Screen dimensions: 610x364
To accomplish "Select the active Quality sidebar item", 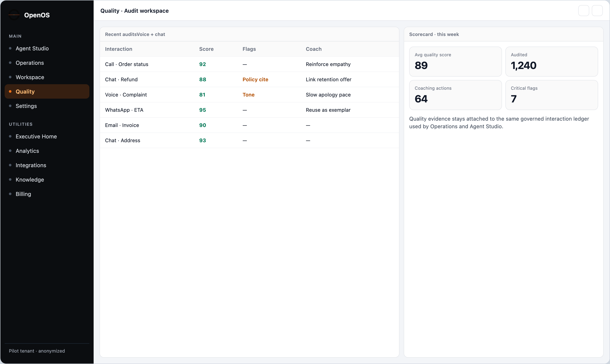I will tap(47, 91).
